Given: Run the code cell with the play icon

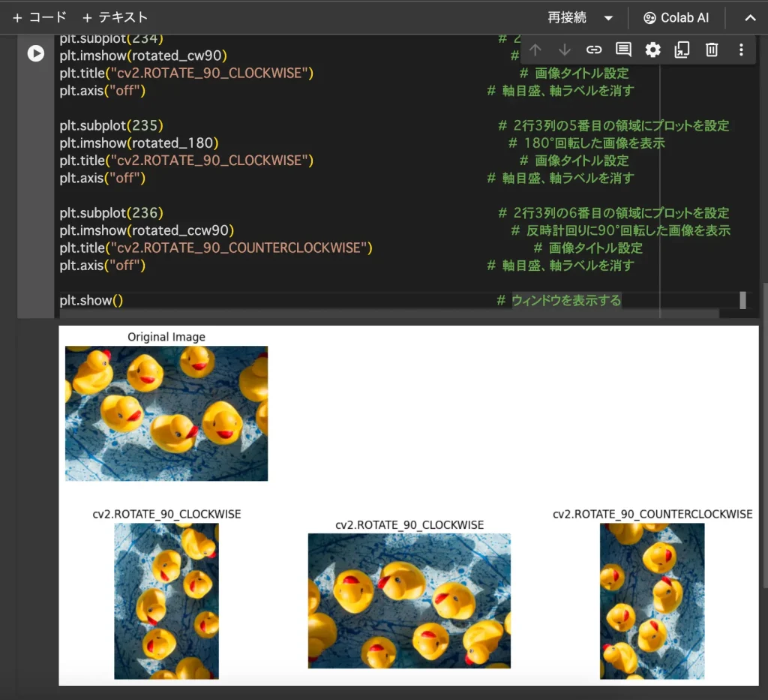Looking at the screenshot, I should (35, 53).
